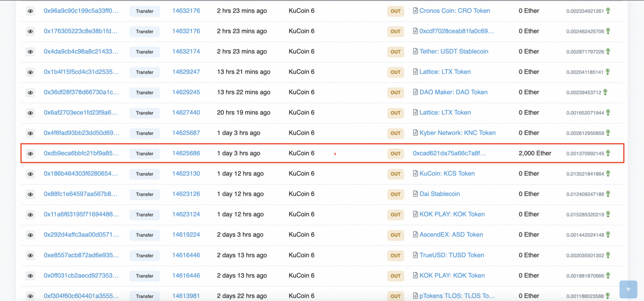This screenshot has width=644, height=301.
Task: Open Tether: USDT Stablecoin contract link
Action: coord(454,52)
